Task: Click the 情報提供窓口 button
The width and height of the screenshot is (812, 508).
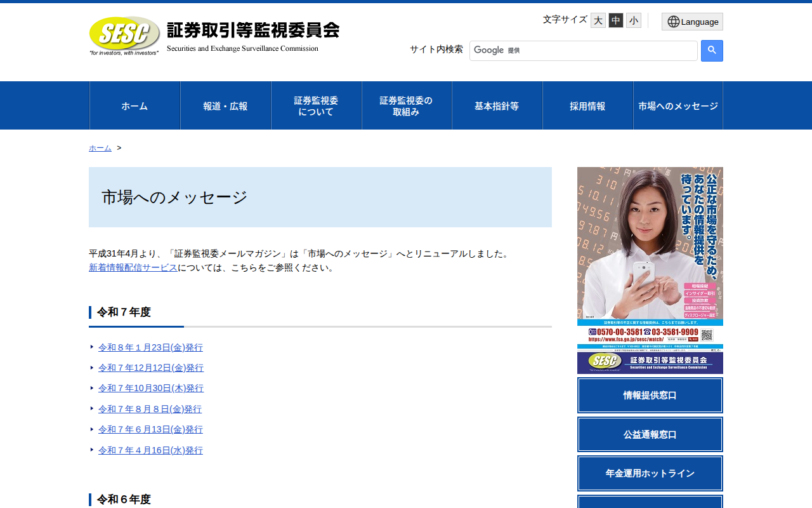Action: (650, 395)
